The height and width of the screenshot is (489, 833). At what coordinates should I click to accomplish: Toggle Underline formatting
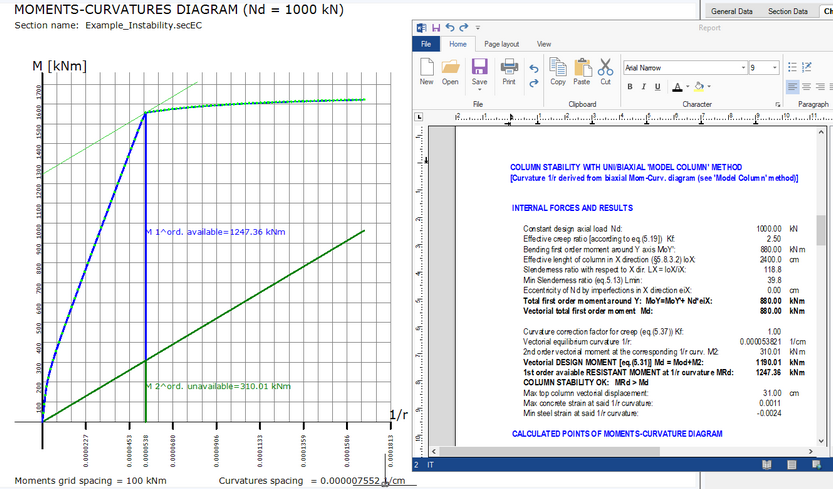tap(657, 87)
